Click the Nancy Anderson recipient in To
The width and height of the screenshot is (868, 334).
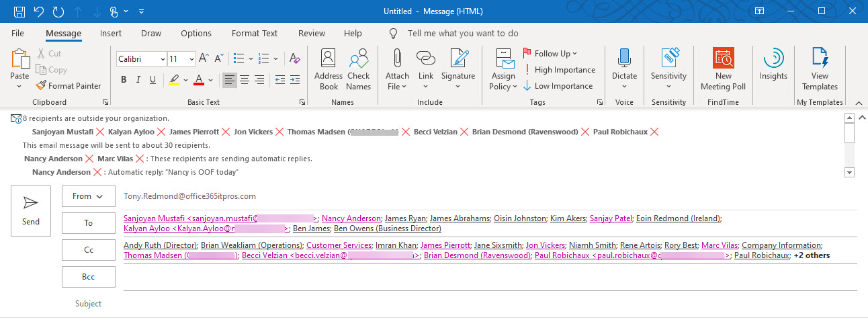(x=351, y=218)
